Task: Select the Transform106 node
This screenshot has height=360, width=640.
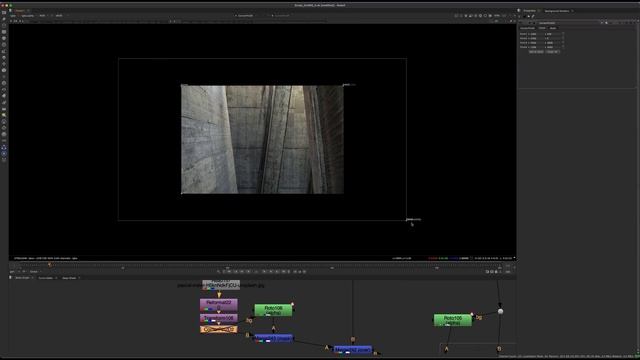Action: [218, 318]
